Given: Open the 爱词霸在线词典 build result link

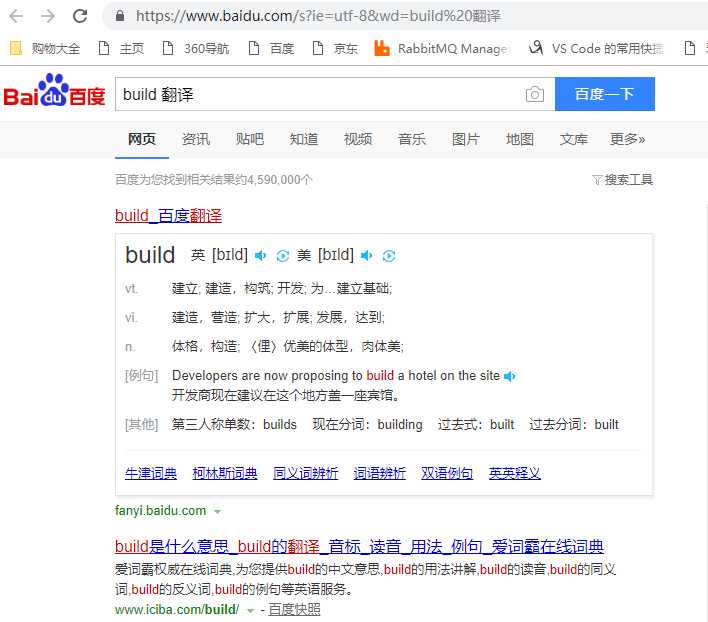Looking at the screenshot, I should [x=359, y=546].
